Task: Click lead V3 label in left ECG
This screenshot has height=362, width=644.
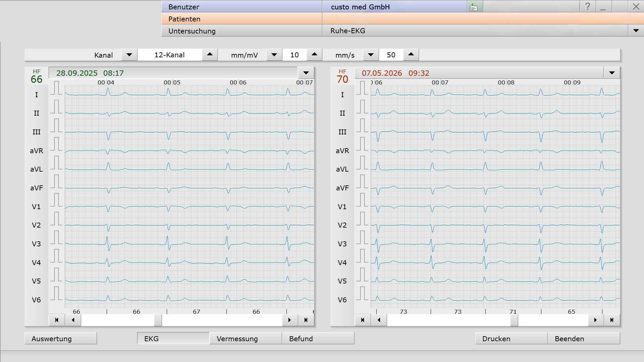Action: (36, 244)
